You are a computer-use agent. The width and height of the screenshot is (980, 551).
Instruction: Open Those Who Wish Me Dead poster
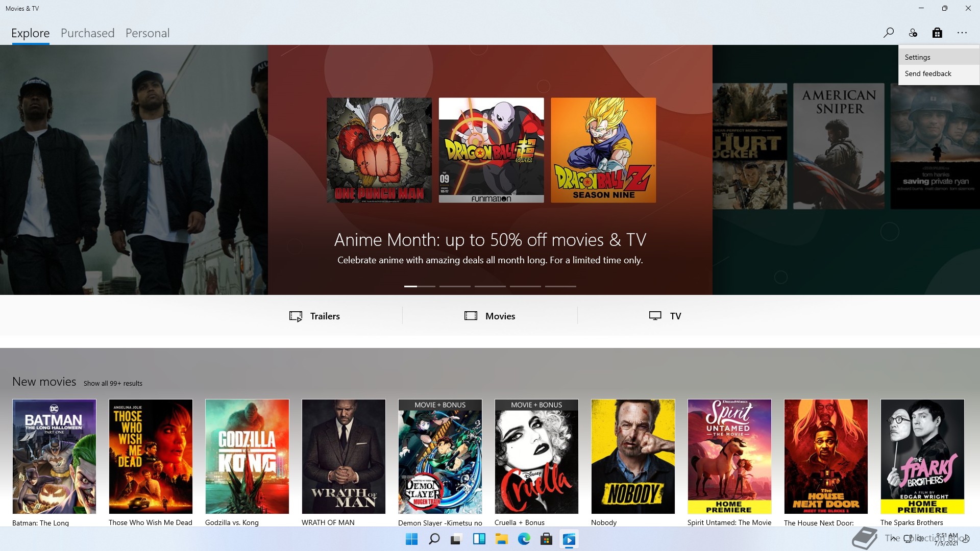pyautogui.click(x=151, y=457)
